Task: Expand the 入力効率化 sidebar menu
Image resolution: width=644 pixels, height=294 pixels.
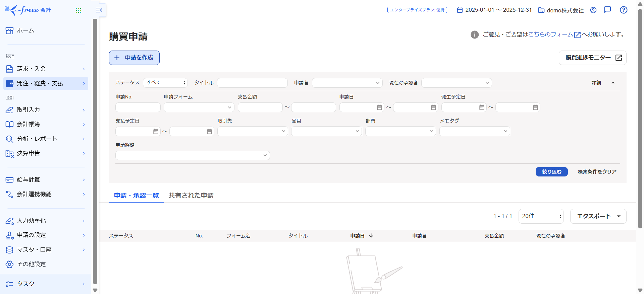Action: [46, 221]
